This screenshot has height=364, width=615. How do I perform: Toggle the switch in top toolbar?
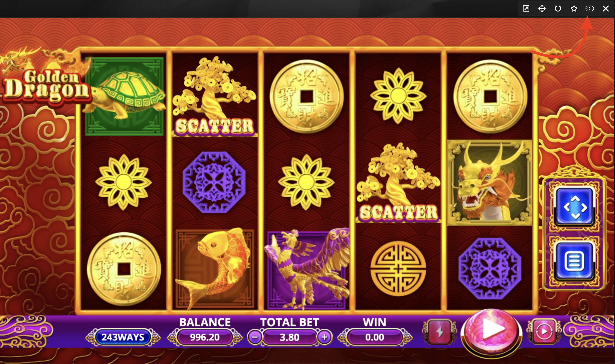coord(590,8)
